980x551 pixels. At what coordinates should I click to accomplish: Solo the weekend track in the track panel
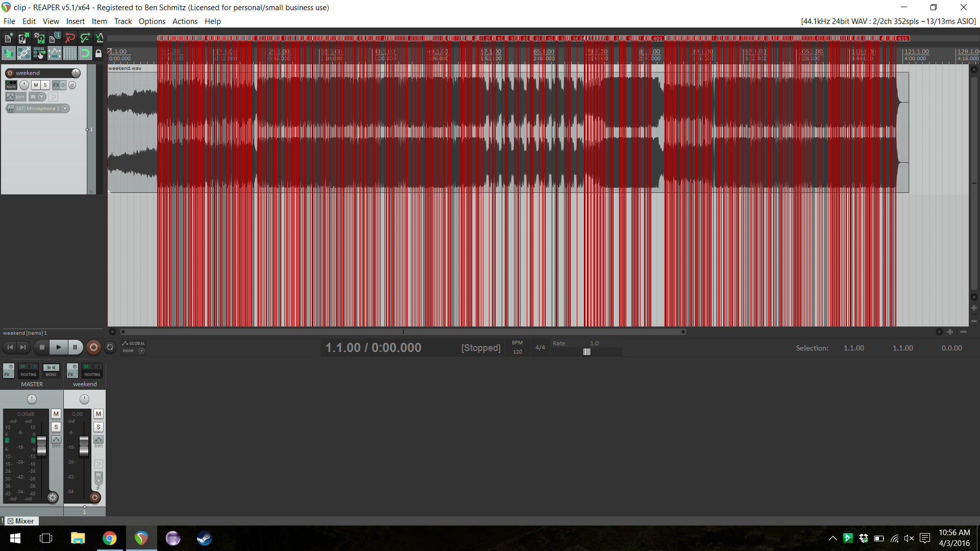pyautogui.click(x=45, y=85)
